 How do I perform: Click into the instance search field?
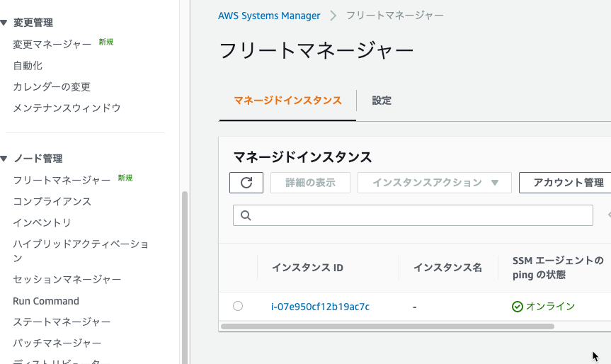tap(413, 215)
